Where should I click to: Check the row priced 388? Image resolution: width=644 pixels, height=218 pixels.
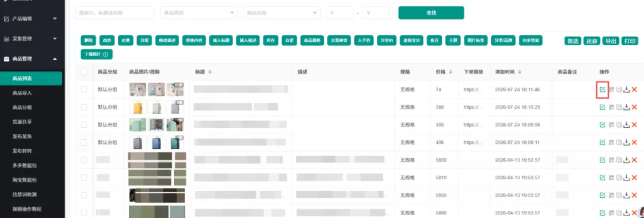click(84, 108)
